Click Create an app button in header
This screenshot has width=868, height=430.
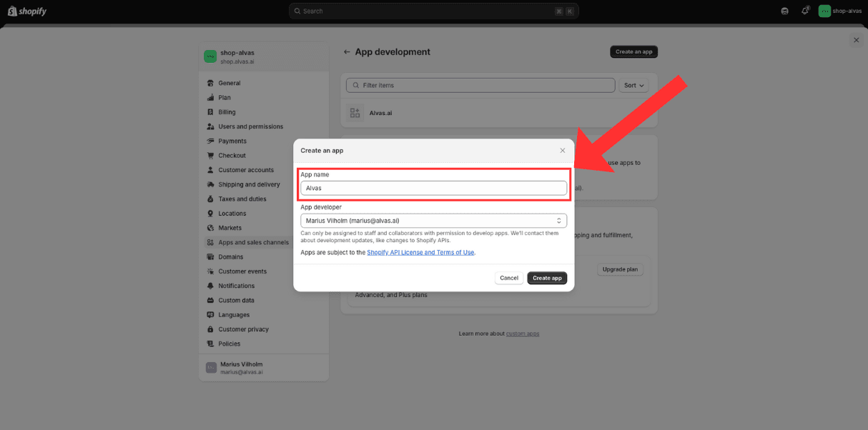(633, 52)
